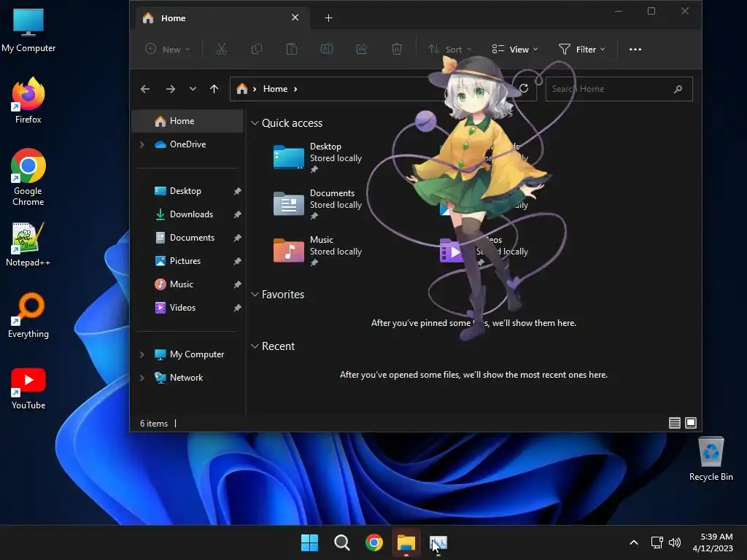Switch to details view icon in status bar
The height and width of the screenshot is (560, 747).
[674, 423]
